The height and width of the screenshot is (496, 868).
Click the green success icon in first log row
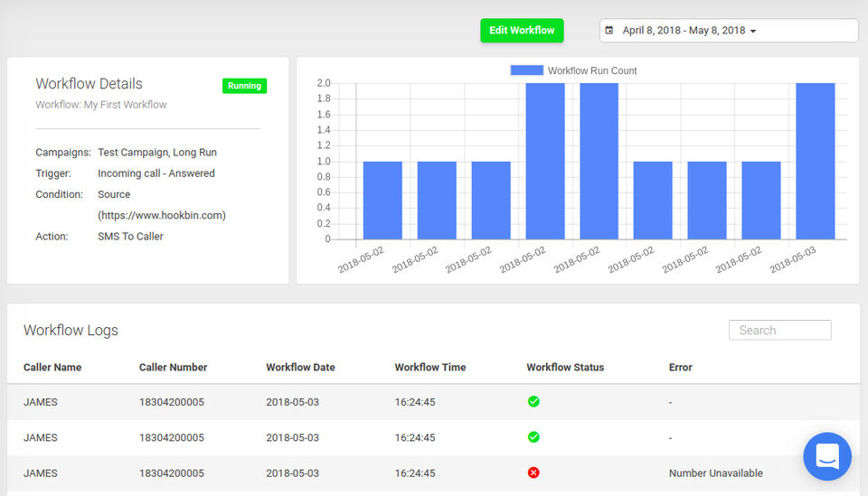[x=533, y=401]
